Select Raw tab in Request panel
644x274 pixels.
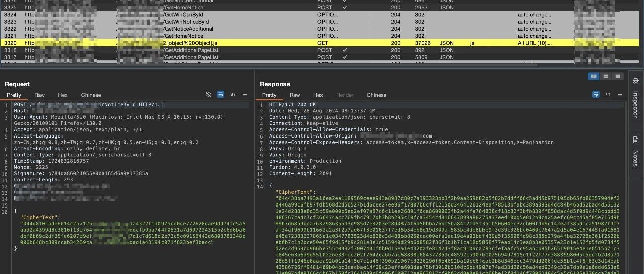(39, 95)
